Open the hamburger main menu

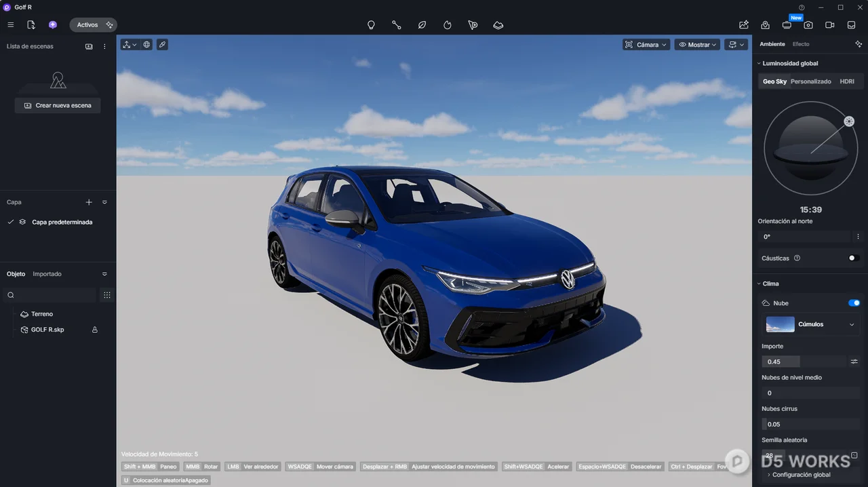point(10,24)
